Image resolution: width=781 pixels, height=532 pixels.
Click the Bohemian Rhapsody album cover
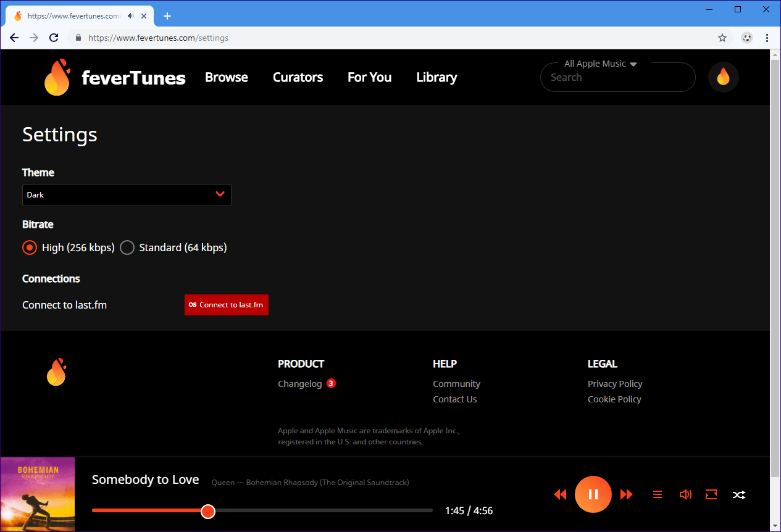pos(37,494)
